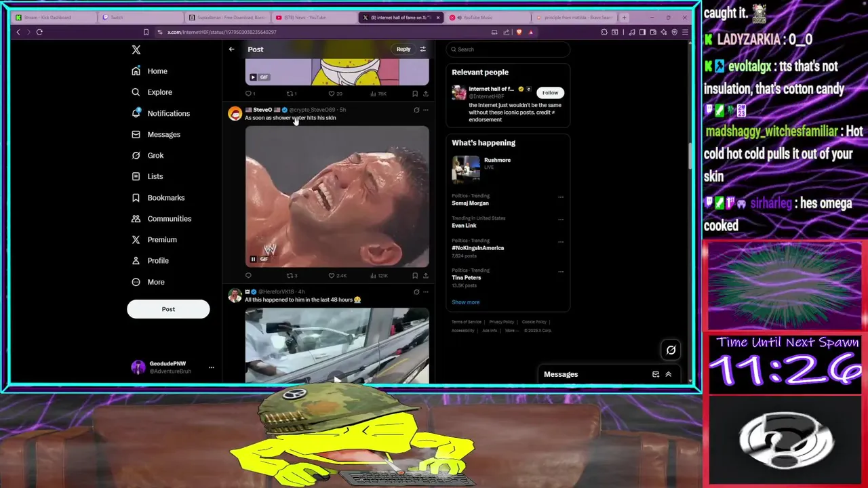Viewport: 868px width, 488px height.
Task: Open more options on SteveO's post
Action: 426,110
